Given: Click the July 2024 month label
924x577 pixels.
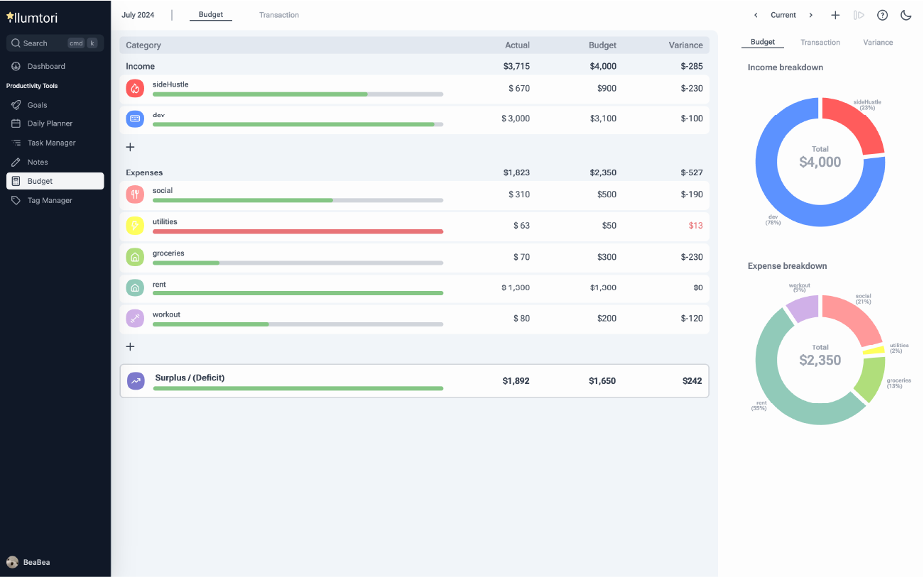Looking at the screenshot, I should [138, 15].
